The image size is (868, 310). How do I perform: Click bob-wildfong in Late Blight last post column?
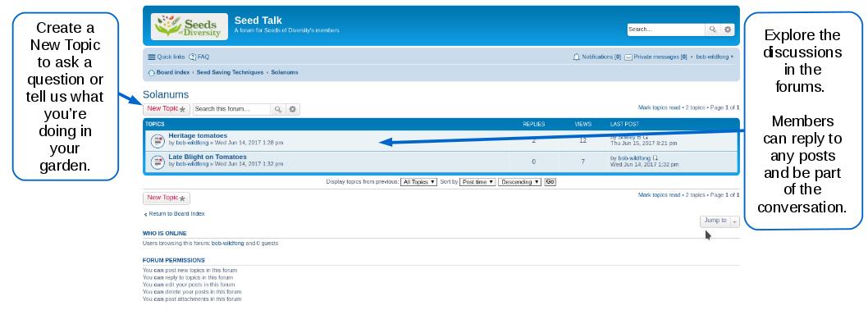(x=634, y=157)
